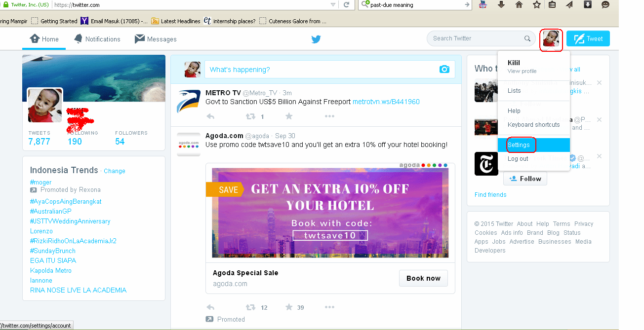Click the Promoted arrow icon below Agoda tweet
Viewport: 644px width, 330px height.
pyautogui.click(x=209, y=319)
